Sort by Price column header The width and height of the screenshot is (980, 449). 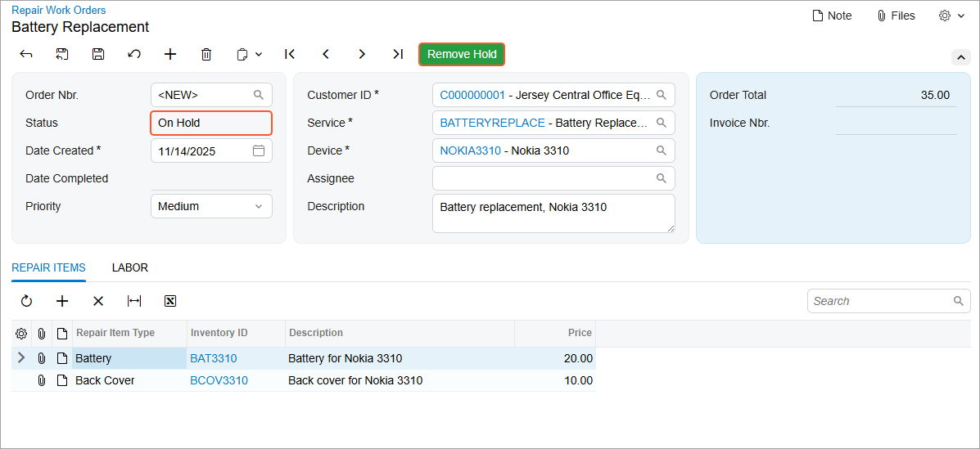pos(555,334)
